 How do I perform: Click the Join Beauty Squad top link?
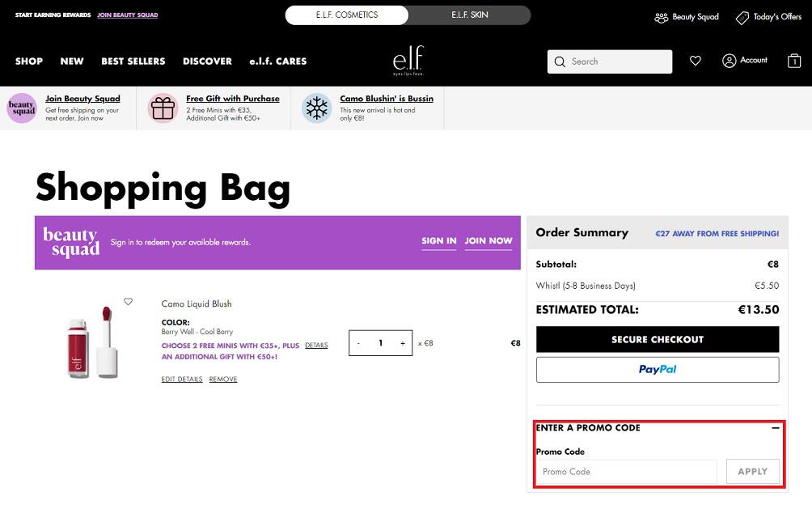[128, 15]
